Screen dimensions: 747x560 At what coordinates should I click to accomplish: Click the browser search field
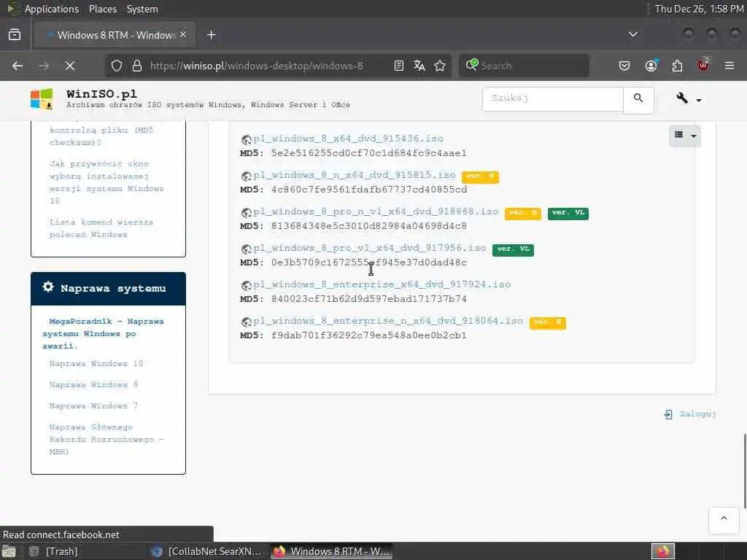coord(524,66)
